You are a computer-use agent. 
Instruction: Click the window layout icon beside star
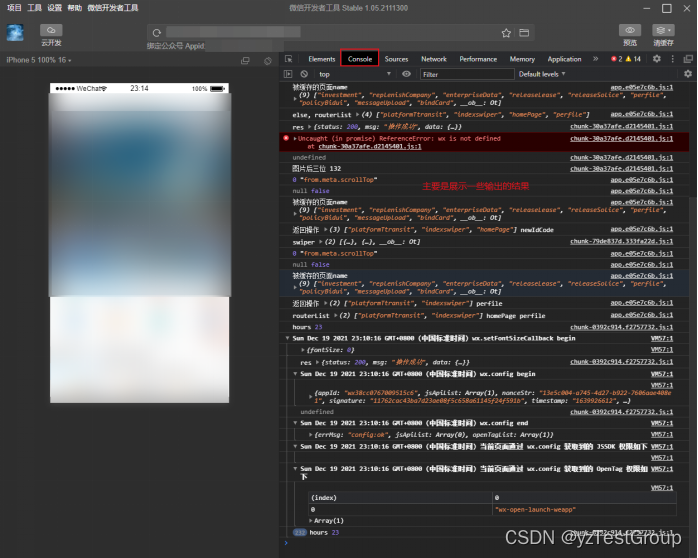click(x=524, y=33)
